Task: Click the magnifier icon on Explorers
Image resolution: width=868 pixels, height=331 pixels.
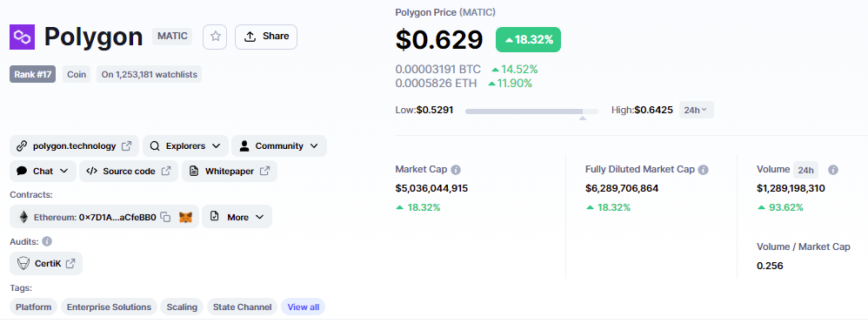Action: 155,146
